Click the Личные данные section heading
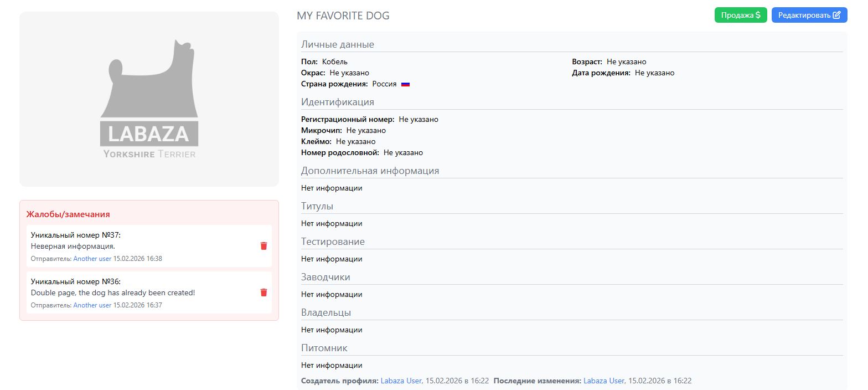Viewport: 868px width, 390px height. click(338, 45)
